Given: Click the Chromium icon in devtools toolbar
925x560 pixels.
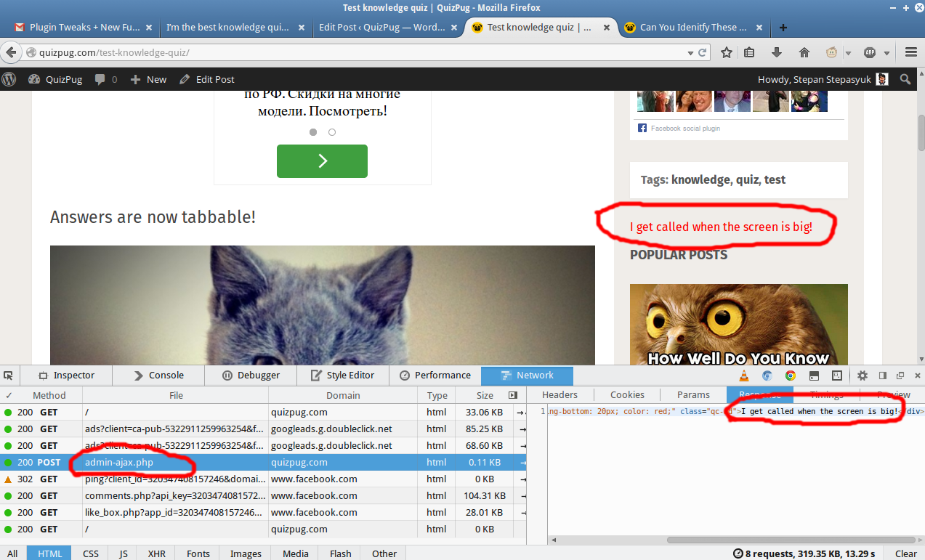Looking at the screenshot, I should click(767, 376).
